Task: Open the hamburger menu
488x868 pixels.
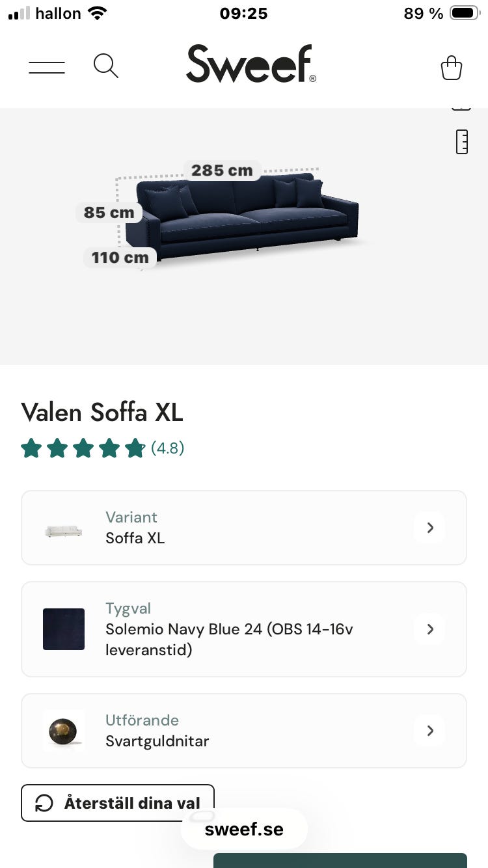Action: tap(47, 66)
